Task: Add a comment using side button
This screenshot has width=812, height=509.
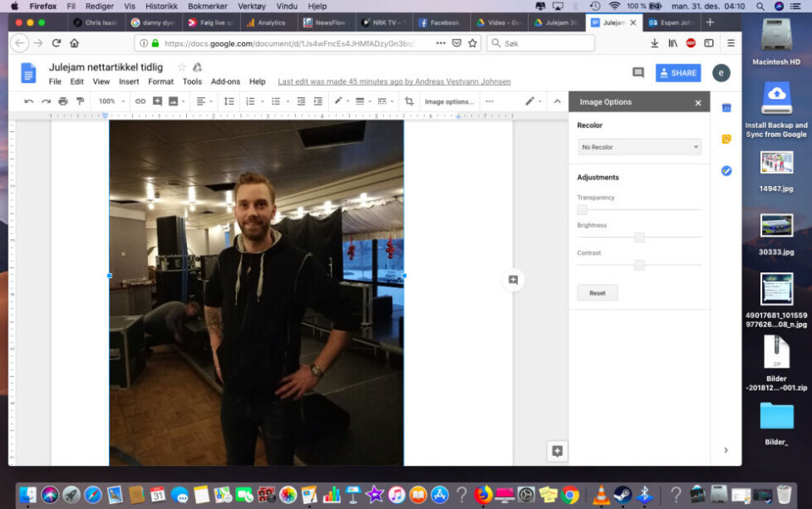Action: 513,280
